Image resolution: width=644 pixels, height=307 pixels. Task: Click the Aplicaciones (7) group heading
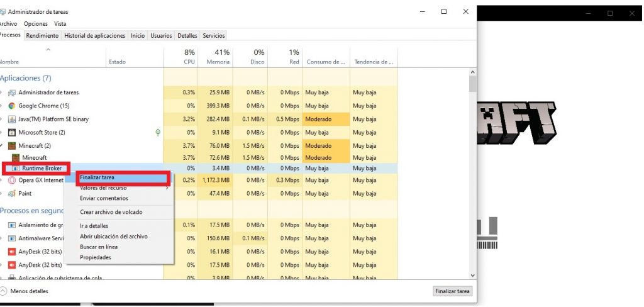pyautogui.click(x=25, y=78)
